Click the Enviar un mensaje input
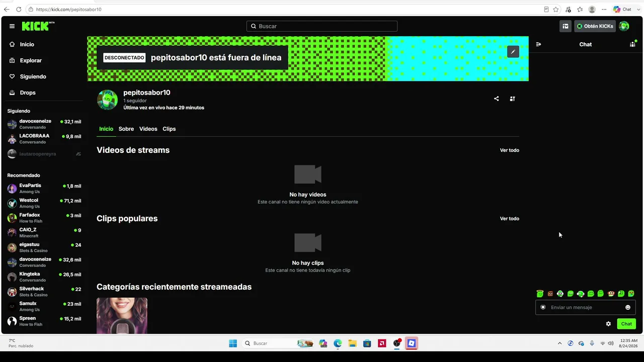Image resolution: width=644 pixels, height=362 pixels. (x=586, y=307)
